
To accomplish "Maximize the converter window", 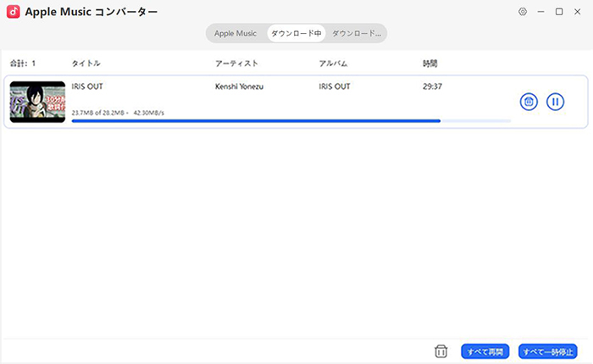I will coord(559,12).
